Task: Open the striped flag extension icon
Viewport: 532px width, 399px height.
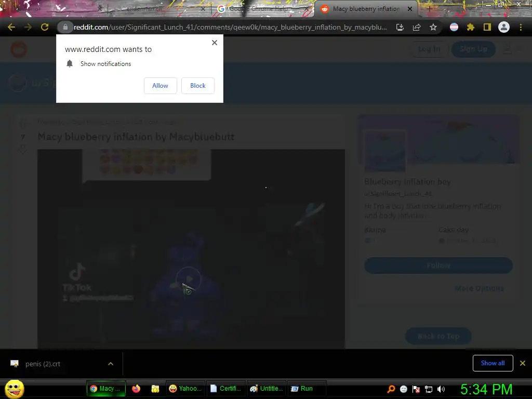Action: (x=454, y=27)
